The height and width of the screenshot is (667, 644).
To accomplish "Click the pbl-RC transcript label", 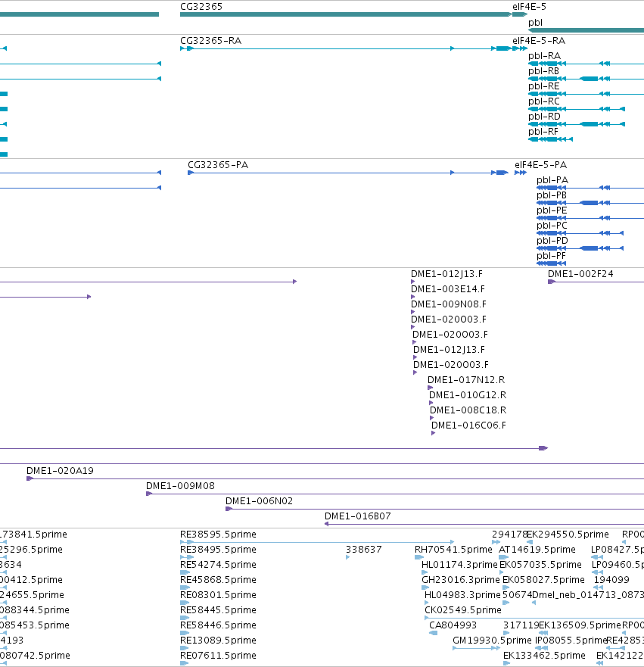I will coord(543,101).
